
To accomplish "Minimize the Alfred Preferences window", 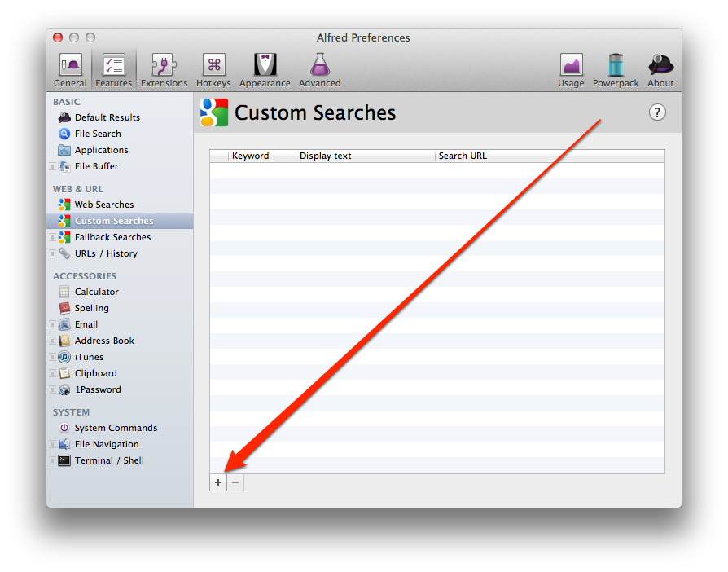I will coord(74,37).
